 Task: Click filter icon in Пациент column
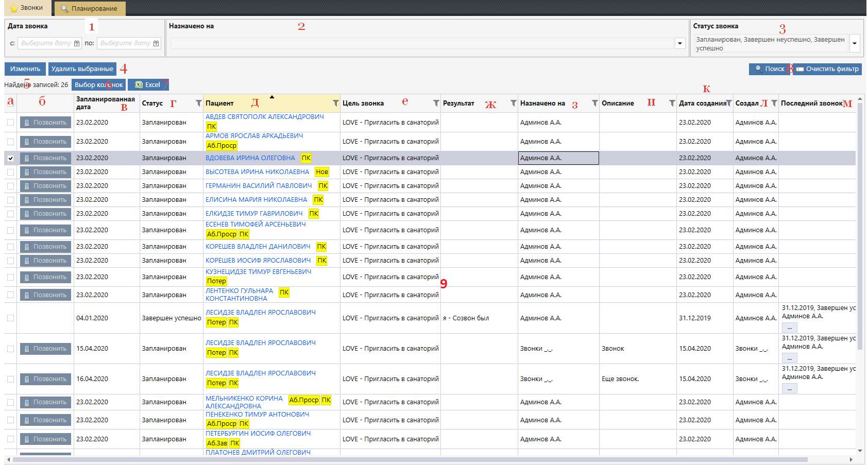tap(336, 104)
